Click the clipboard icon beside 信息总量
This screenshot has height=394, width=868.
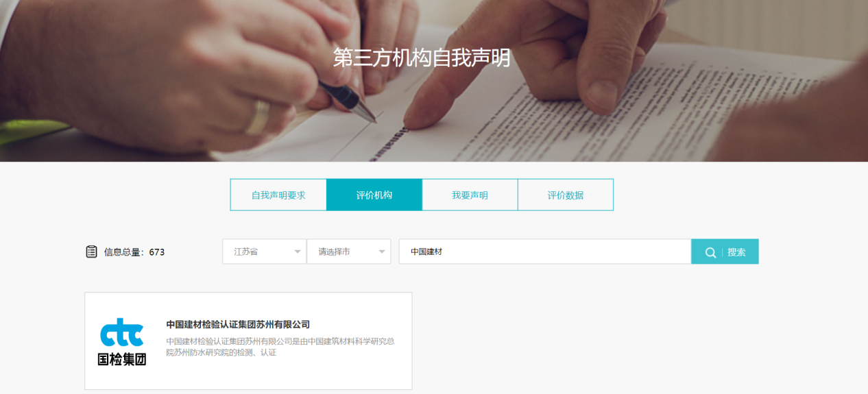pos(91,251)
